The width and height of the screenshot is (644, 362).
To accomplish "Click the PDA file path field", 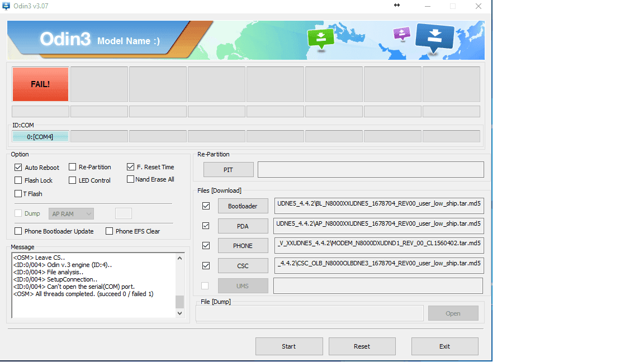I will click(378, 226).
